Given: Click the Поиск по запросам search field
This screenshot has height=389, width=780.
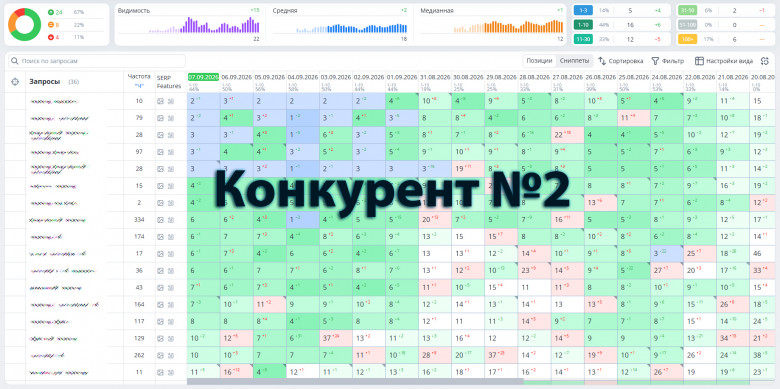Looking at the screenshot, I should point(97,61).
